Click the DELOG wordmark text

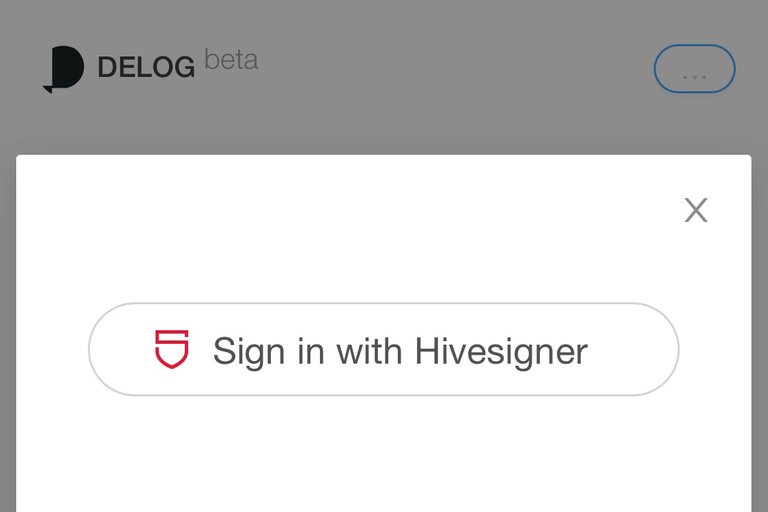tap(146, 67)
